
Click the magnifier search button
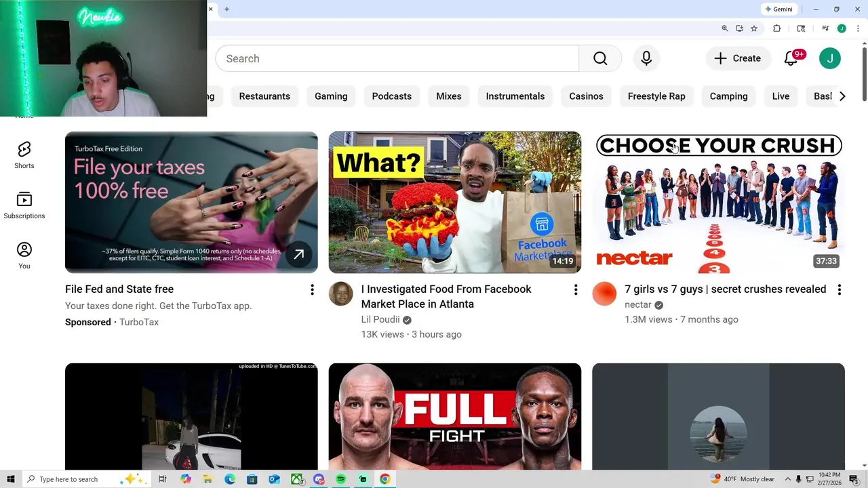point(600,58)
